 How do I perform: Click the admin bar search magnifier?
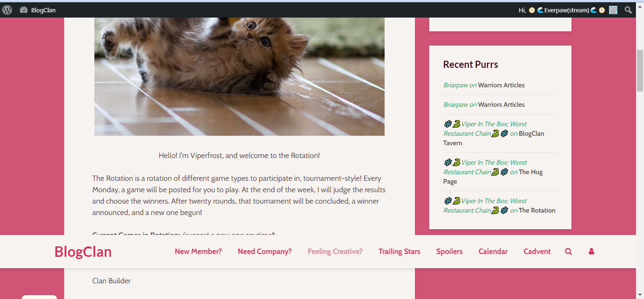coord(628,10)
